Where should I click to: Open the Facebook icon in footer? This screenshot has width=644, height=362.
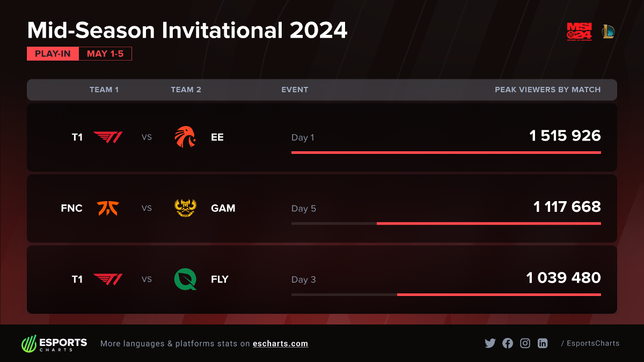[508, 343]
